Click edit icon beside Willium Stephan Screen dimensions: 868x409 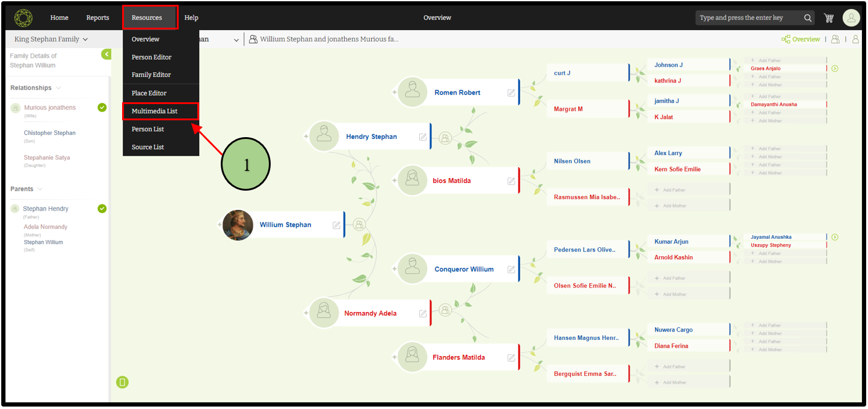[x=337, y=225]
